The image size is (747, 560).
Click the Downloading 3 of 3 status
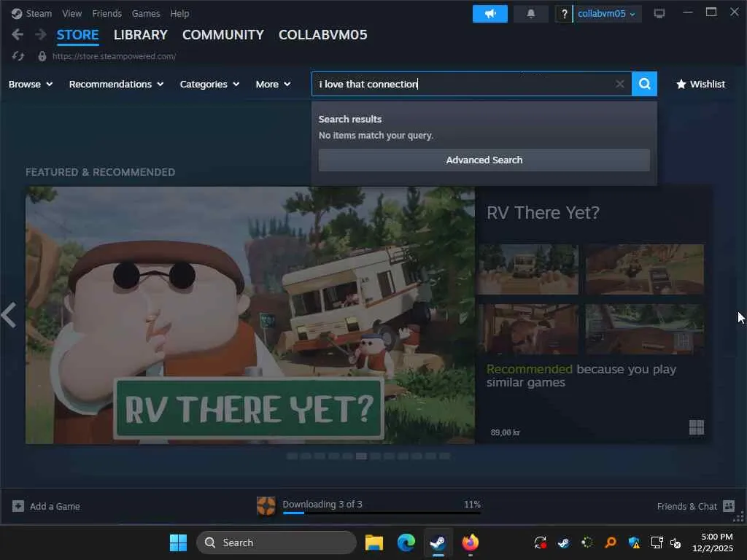coord(322,504)
